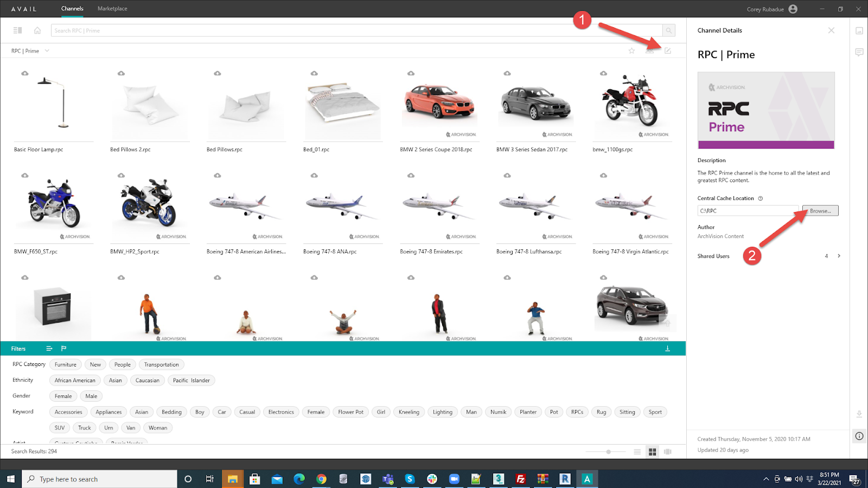
Task: Switch to the Marketplace tab
Action: (x=112, y=9)
